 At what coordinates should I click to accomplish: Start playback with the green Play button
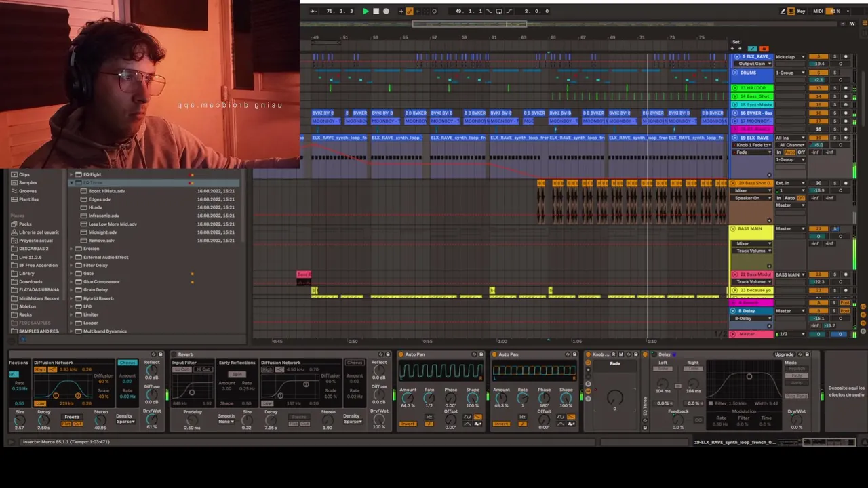coord(366,11)
